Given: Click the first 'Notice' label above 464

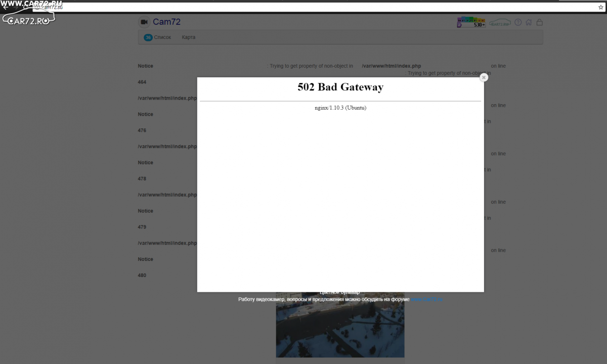Looking at the screenshot, I should (145, 66).
